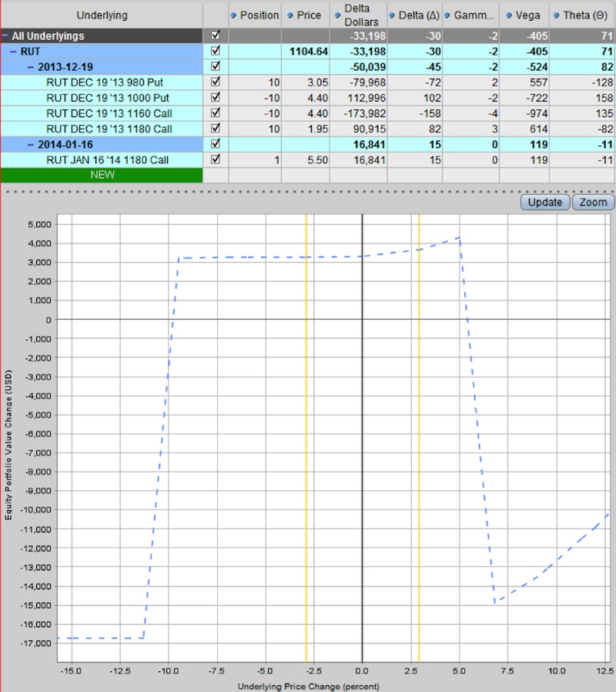
Task: Click the blue dot icon beside Delta (Δ) header
Action: pyautogui.click(x=392, y=15)
